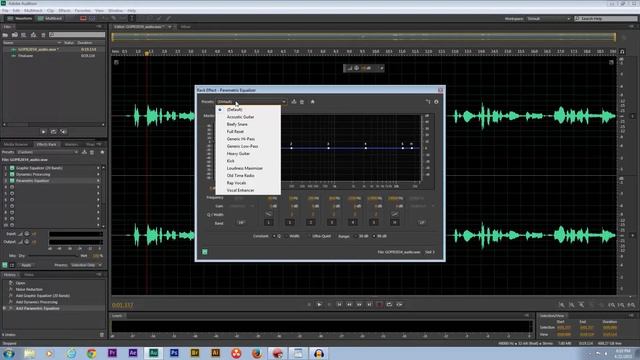Viewport: 640px width, 360px height.
Task: Open the Graphic Equalizer slot menu arrow
Action: [x=98, y=168]
